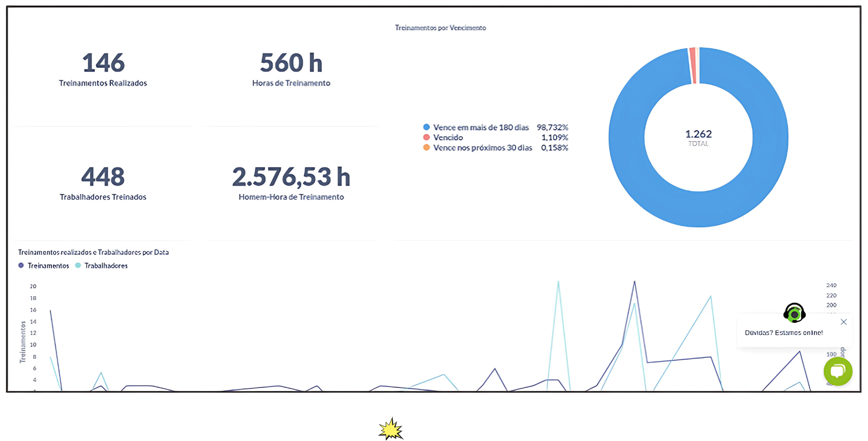868x441 pixels.
Task: Open the green chat bubble icon
Action: [x=838, y=372]
